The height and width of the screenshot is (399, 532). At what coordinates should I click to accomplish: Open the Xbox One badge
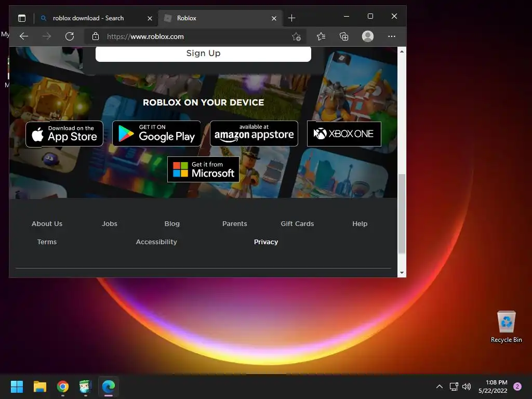344,134
